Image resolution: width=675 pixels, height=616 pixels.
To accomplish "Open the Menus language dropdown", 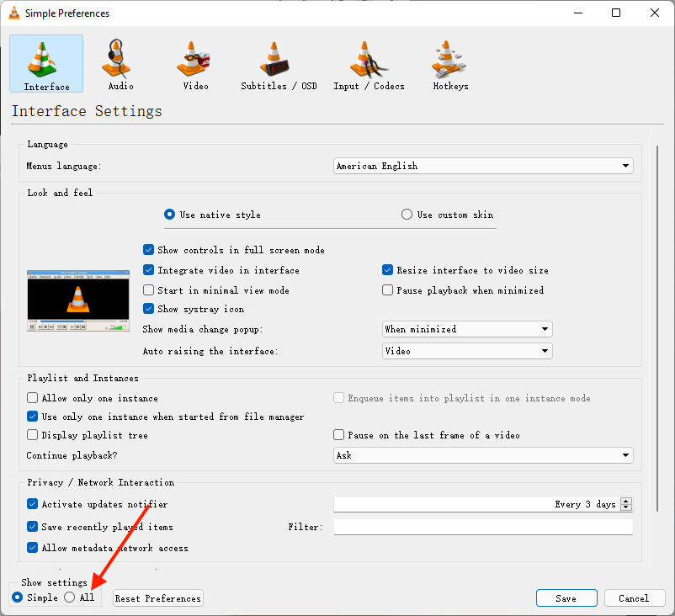I will pos(483,166).
